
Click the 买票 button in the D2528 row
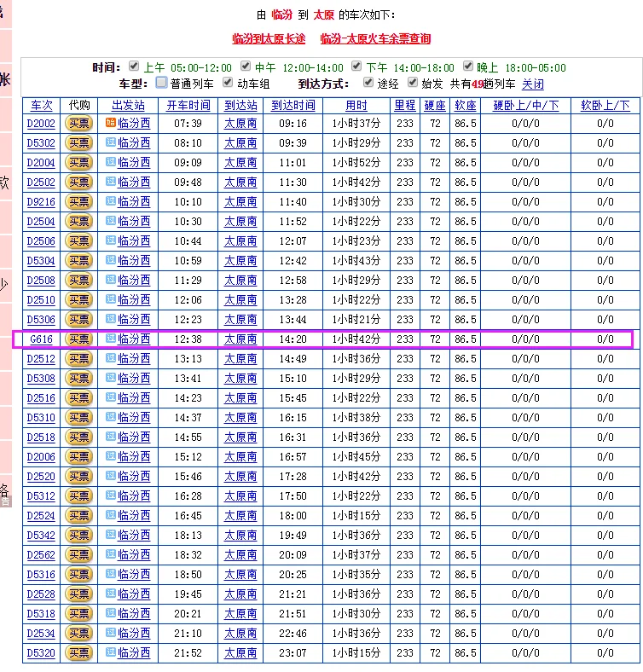(78, 594)
